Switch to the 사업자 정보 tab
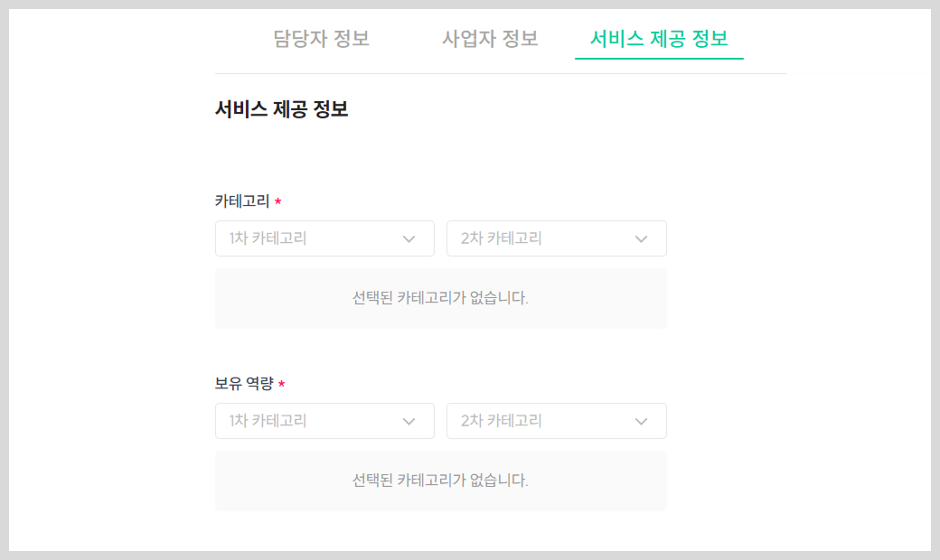 [x=490, y=38]
